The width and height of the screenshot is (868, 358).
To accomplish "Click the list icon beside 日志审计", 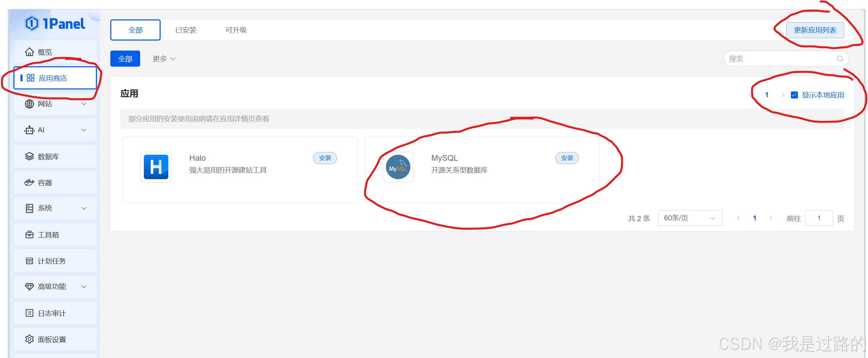I will (29, 313).
